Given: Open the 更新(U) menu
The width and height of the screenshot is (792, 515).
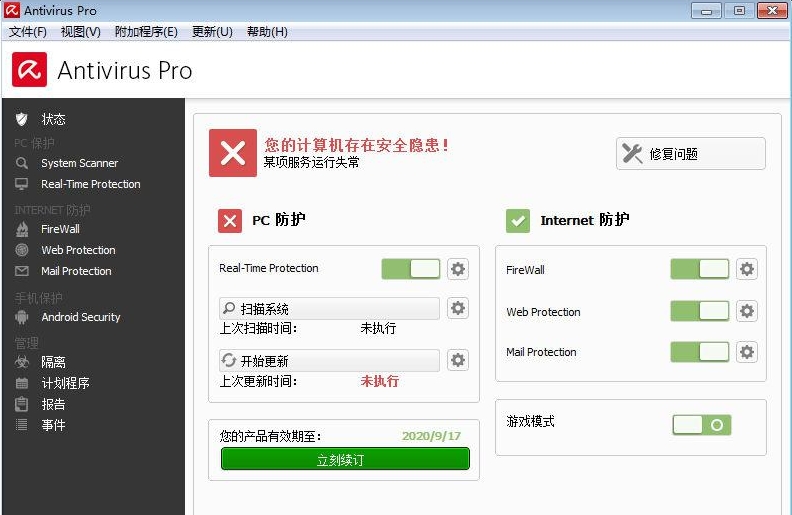Looking at the screenshot, I should tap(211, 32).
